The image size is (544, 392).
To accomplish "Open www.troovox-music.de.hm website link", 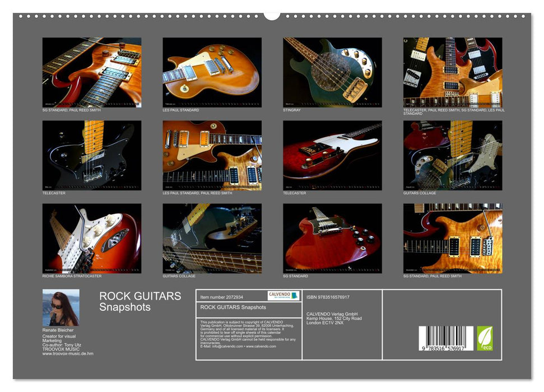I will pos(67,354).
